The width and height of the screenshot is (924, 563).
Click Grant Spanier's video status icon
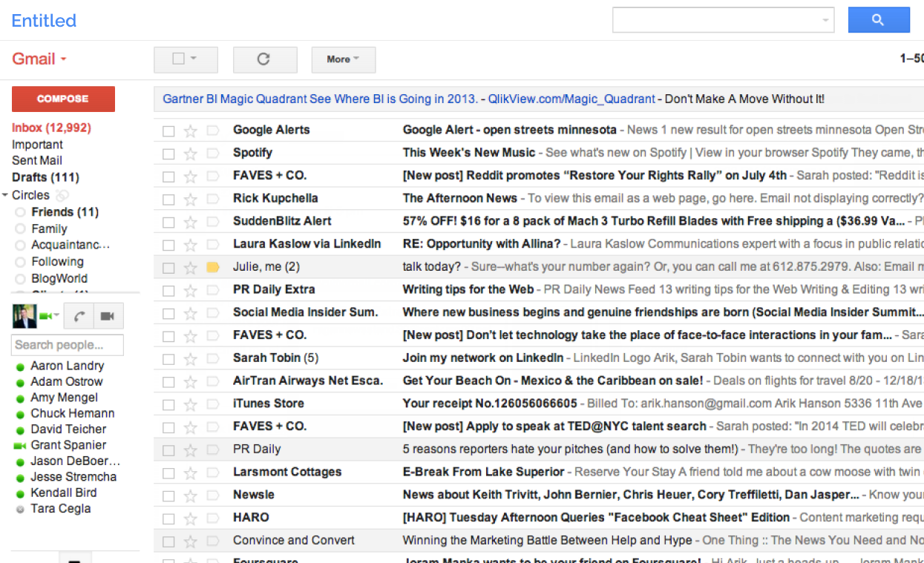(19, 446)
